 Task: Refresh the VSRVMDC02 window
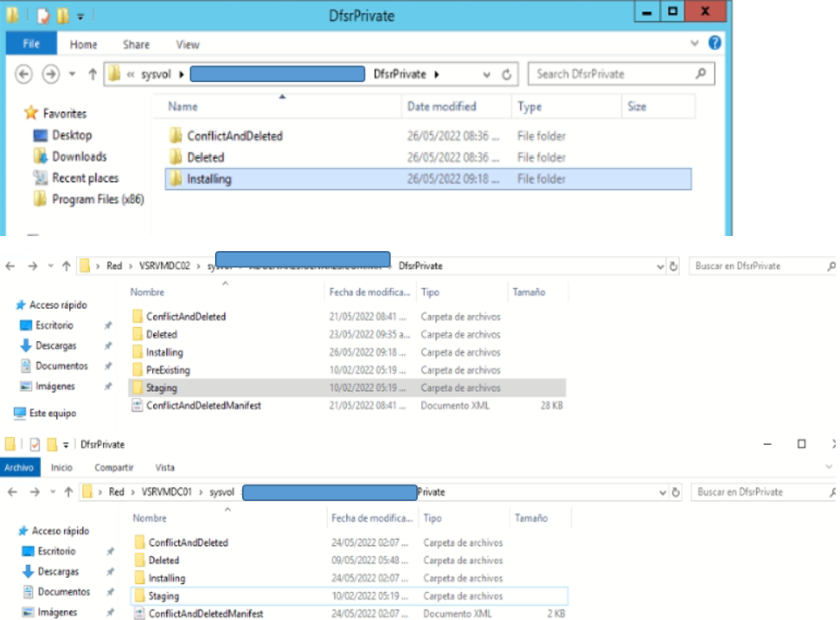click(673, 267)
